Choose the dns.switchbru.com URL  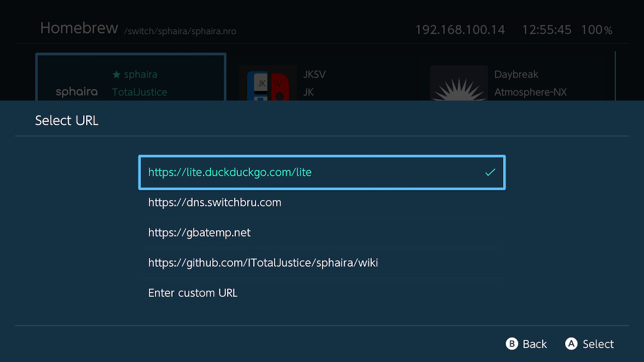pyautogui.click(x=214, y=203)
